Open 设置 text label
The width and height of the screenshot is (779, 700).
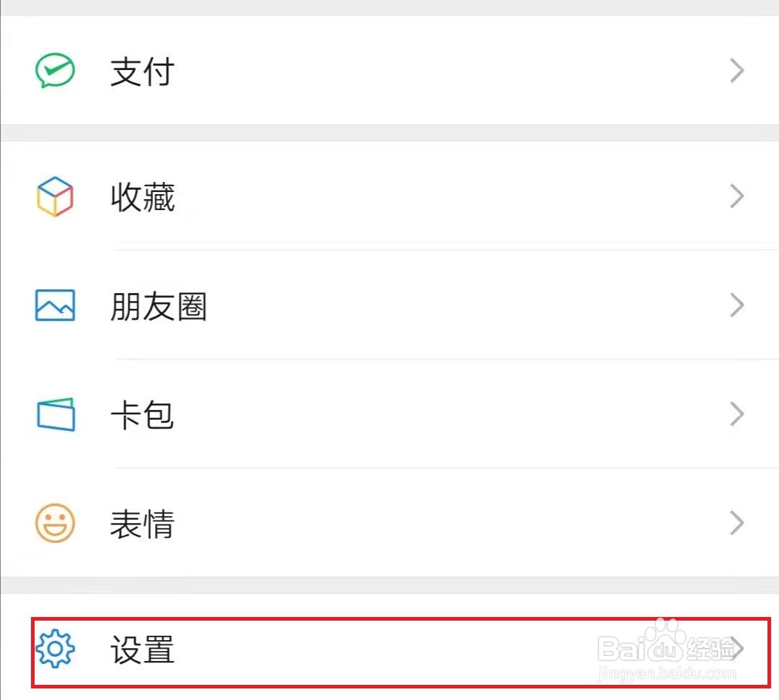[142, 649]
